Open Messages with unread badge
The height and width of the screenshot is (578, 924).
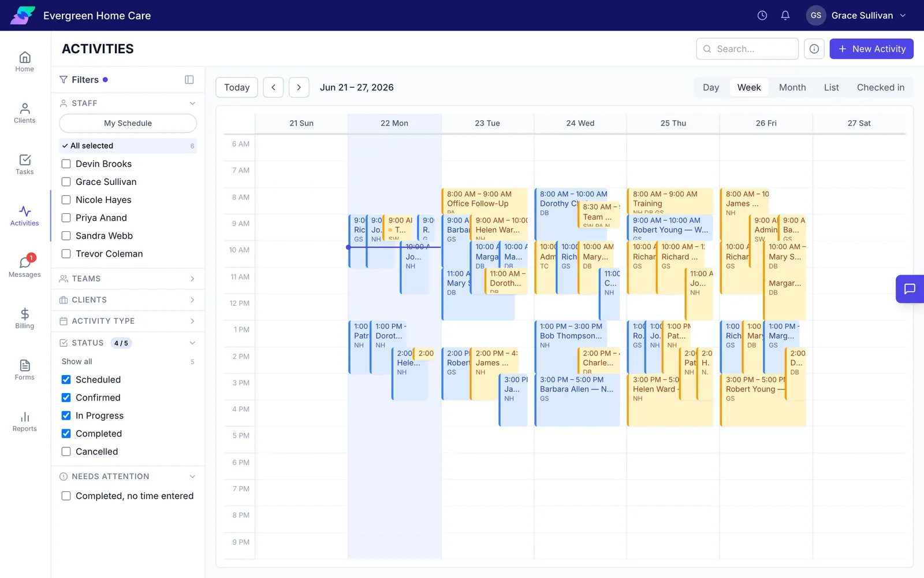(24, 267)
